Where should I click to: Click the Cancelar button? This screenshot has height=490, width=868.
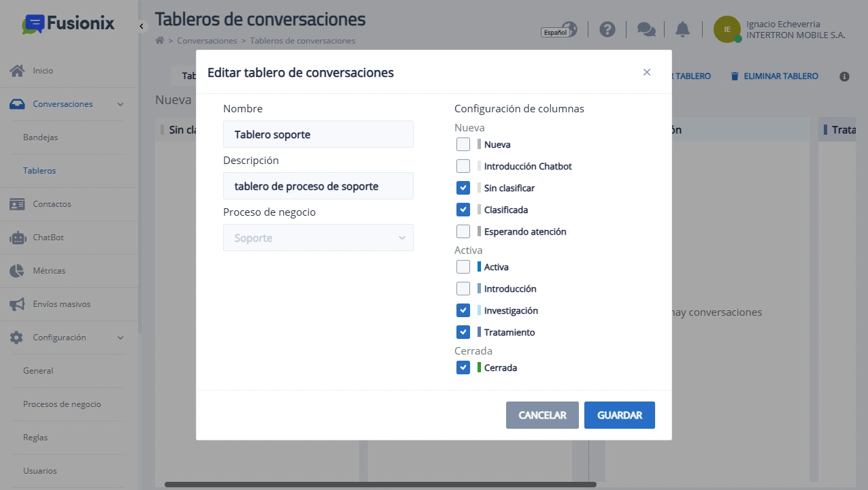pos(542,415)
